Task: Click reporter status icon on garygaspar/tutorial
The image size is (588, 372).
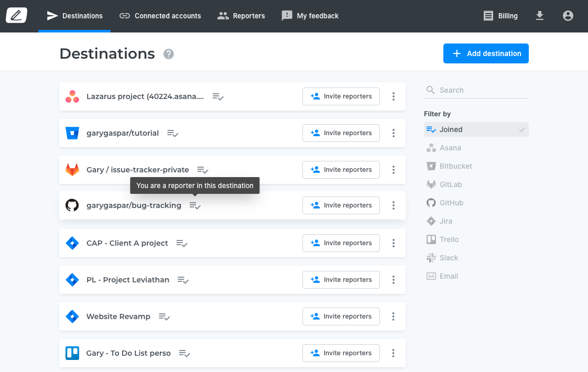Action: click(x=172, y=134)
